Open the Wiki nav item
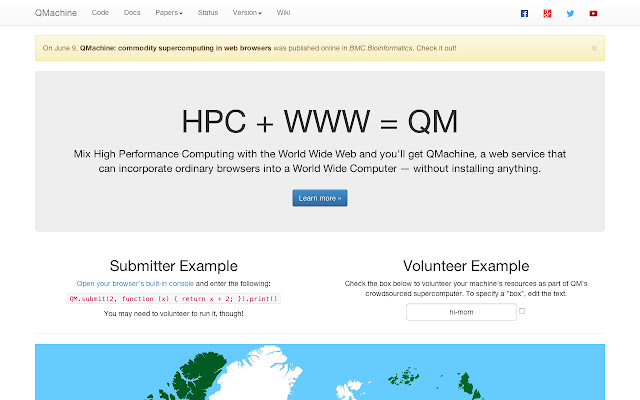 (x=283, y=13)
